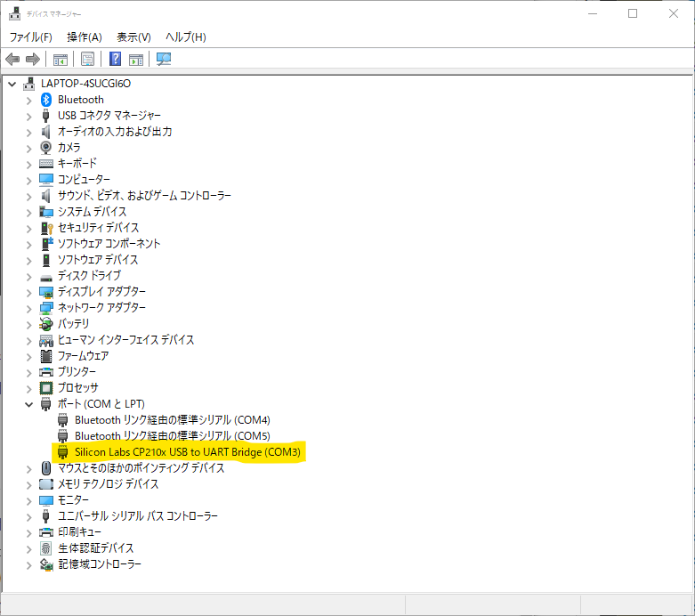Open the 表示(V) menu
Image resolution: width=695 pixels, height=616 pixels.
133,36
